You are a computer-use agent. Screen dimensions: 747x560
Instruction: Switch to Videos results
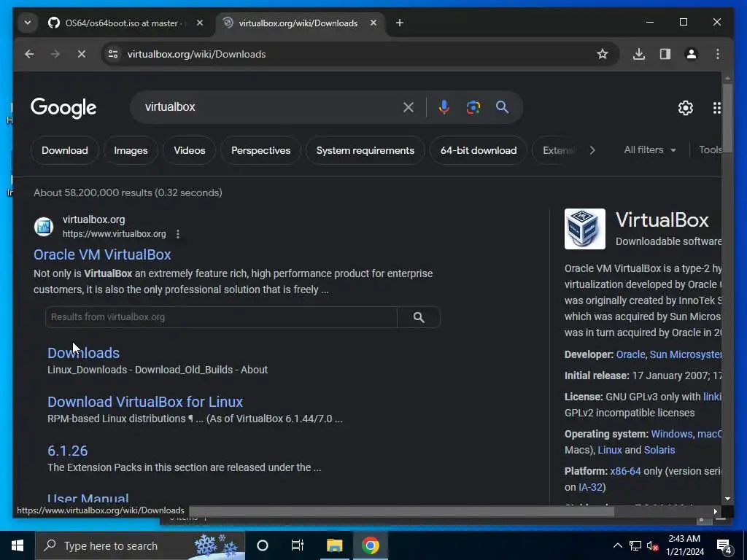pyautogui.click(x=190, y=150)
